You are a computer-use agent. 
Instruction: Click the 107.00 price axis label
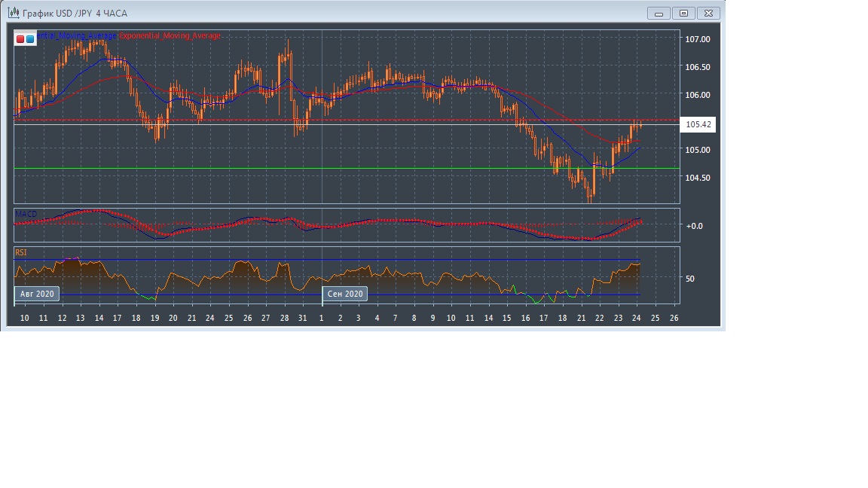(x=698, y=39)
